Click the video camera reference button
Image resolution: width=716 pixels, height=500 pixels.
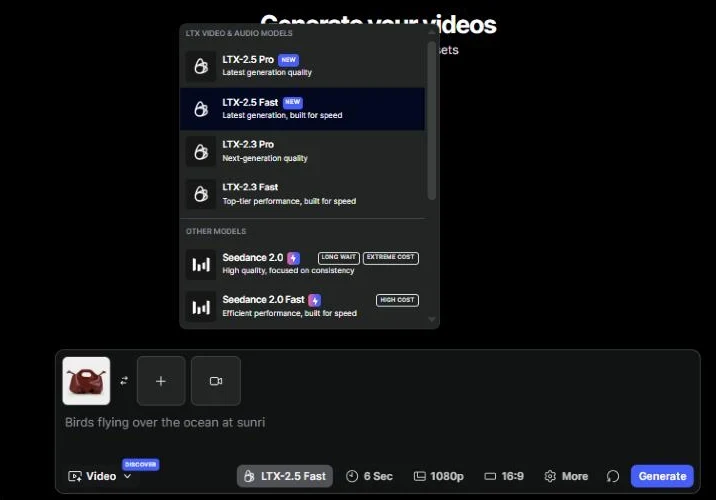[216, 381]
